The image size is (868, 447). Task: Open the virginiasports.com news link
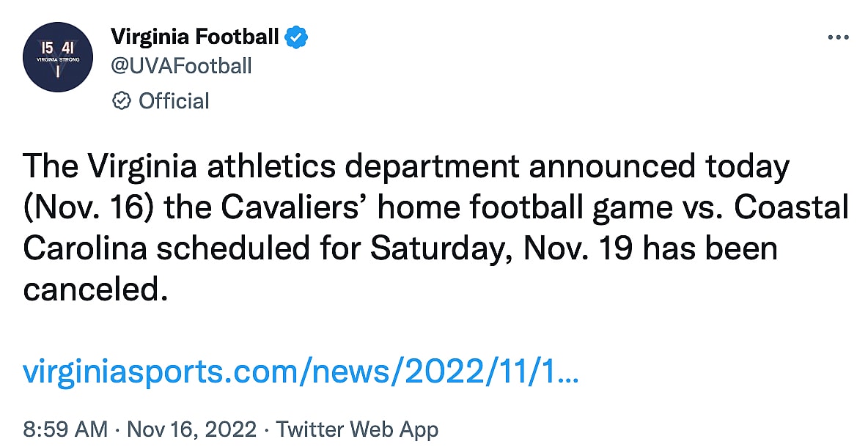click(301, 374)
